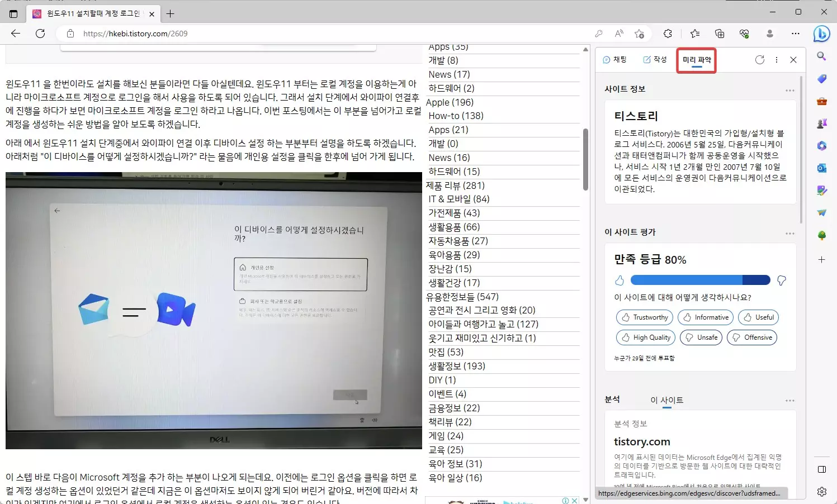This screenshot has height=504, width=837.
Task: Click the Bing Copilot sidebar button
Action: coord(821,34)
